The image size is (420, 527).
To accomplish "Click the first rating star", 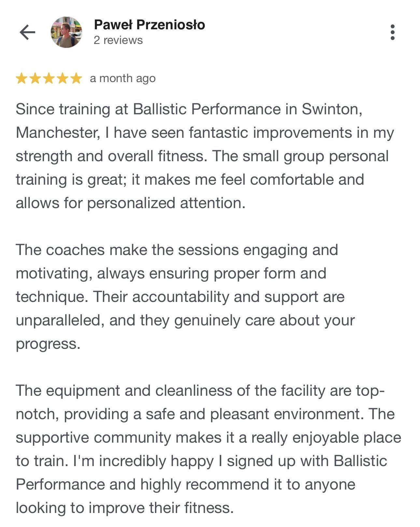I will click(x=21, y=78).
